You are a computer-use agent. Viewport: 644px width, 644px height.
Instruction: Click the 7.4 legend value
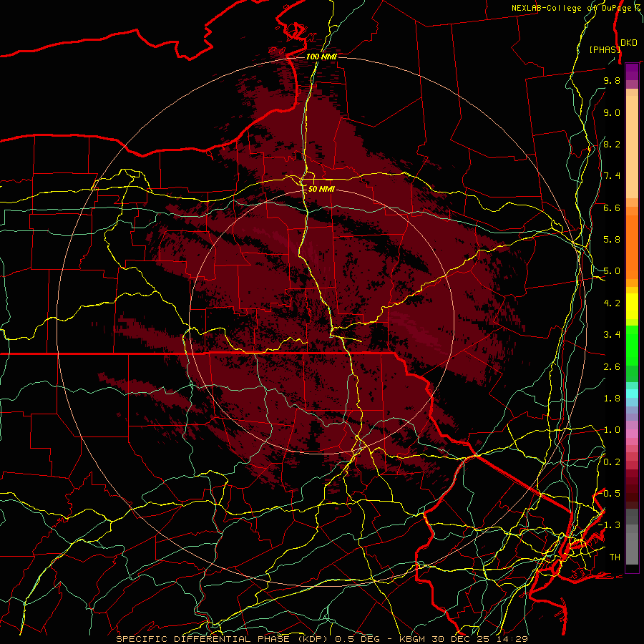pyautogui.click(x=612, y=176)
